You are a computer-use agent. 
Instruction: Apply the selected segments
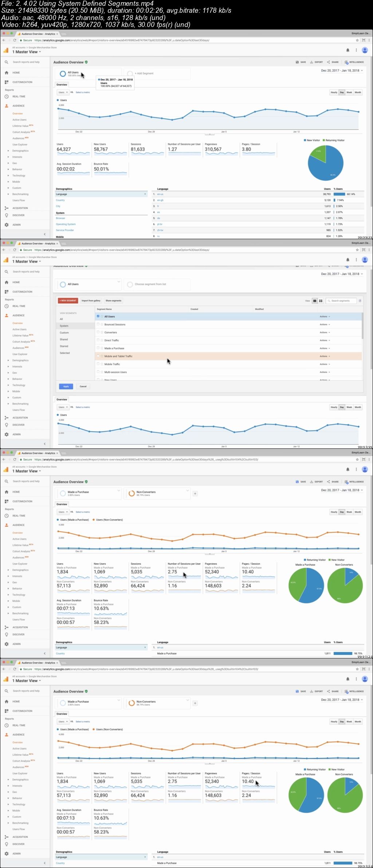(x=66, y=386)
